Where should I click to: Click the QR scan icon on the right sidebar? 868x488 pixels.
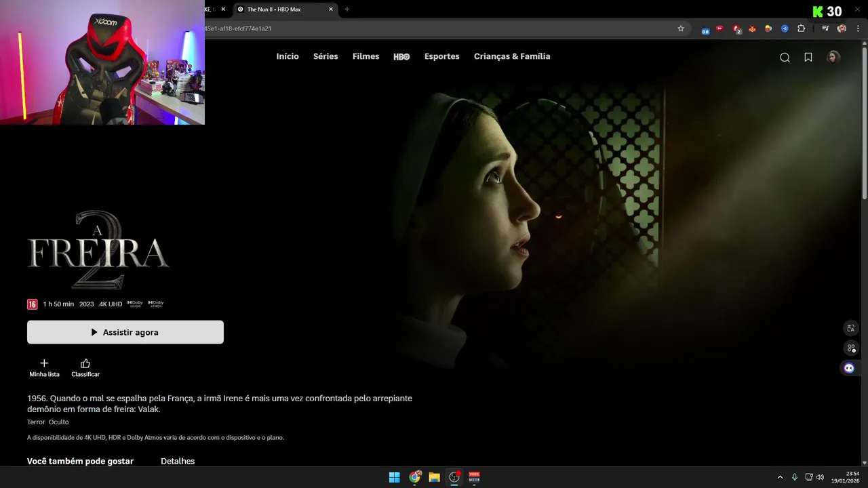coord(851,348)
